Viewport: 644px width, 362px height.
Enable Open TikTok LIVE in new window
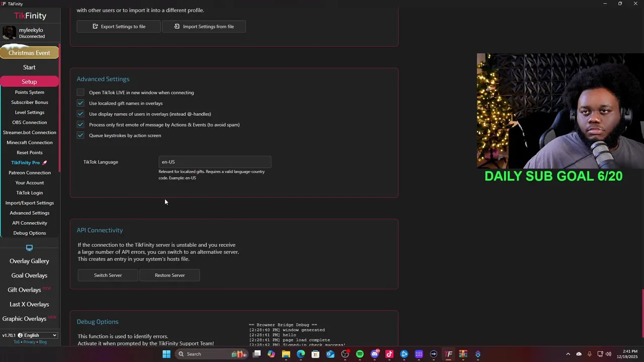pos(80,93)
